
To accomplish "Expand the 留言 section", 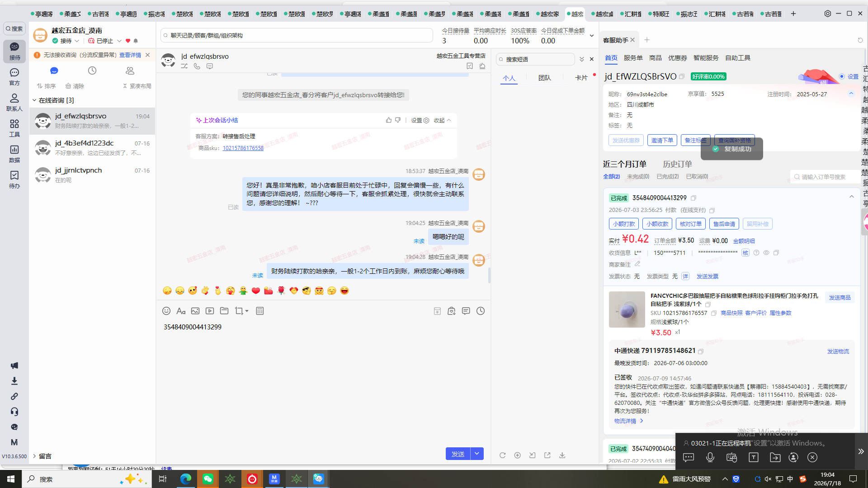I will coord(34,456).
